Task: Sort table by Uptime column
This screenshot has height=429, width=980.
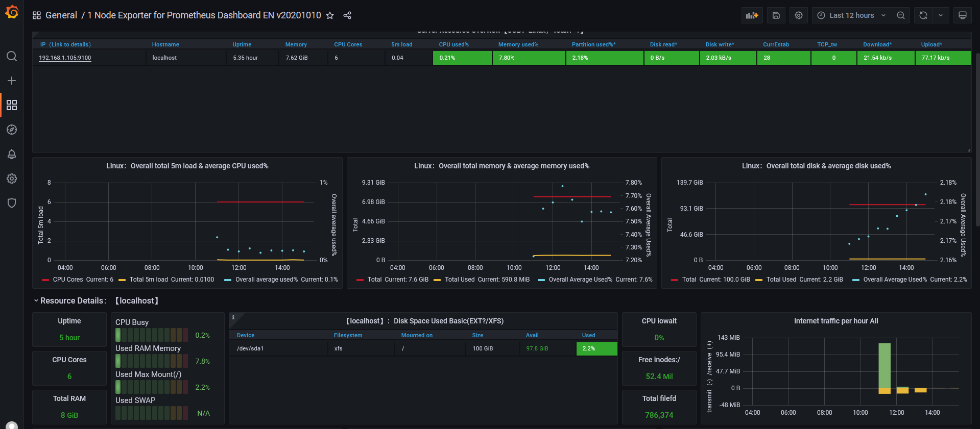Action: click(x=242, y=44)
